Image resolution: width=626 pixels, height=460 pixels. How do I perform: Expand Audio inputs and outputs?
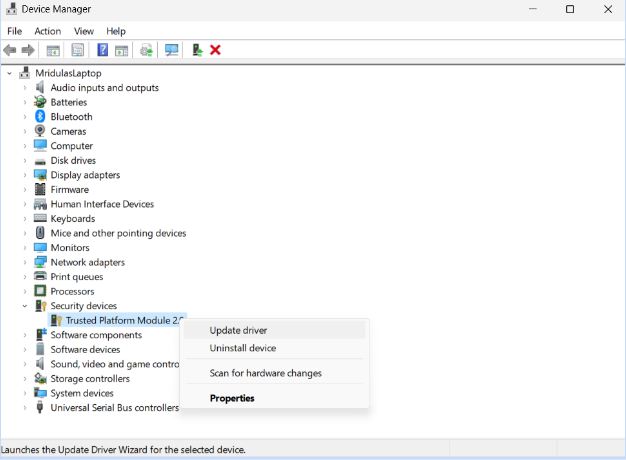point(25,88)
